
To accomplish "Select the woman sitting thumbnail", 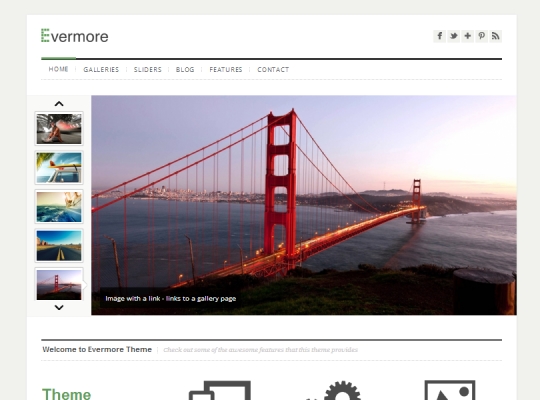I will click(x=59, y=129).
